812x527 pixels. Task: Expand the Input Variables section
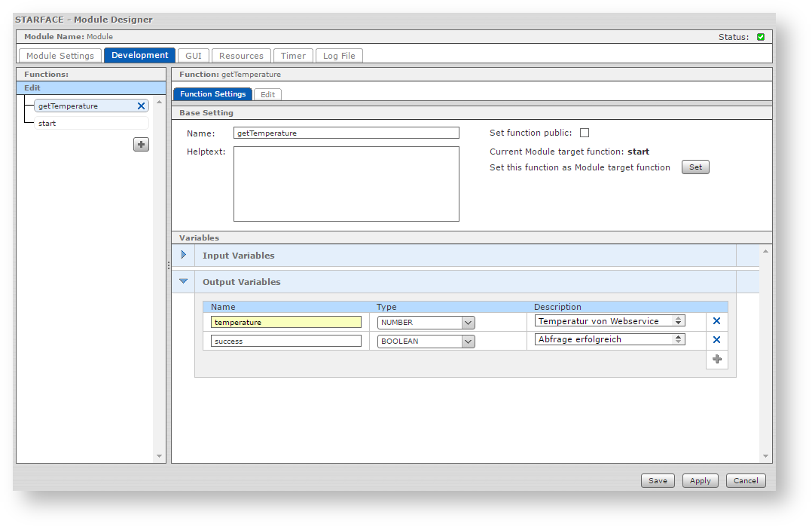(184, 255)
